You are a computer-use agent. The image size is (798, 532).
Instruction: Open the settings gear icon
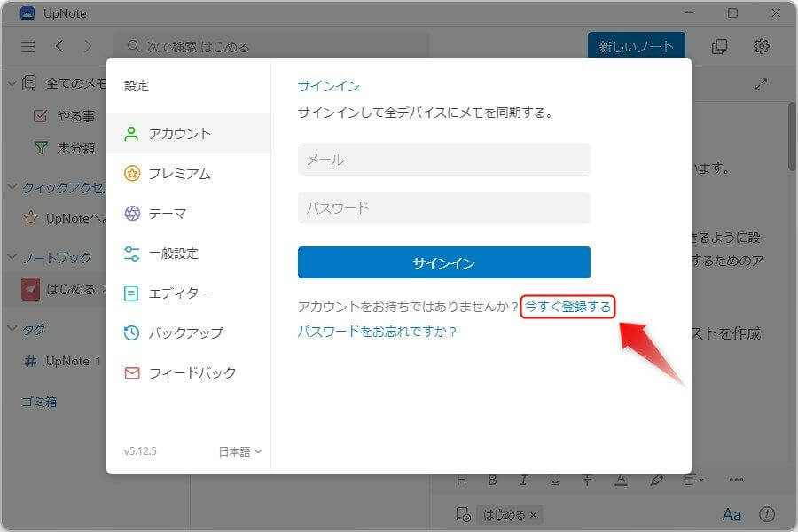(x=762, y=46)
